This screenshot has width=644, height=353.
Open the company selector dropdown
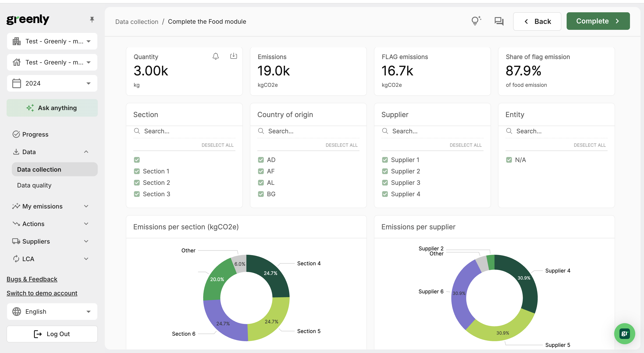(52, 41)
